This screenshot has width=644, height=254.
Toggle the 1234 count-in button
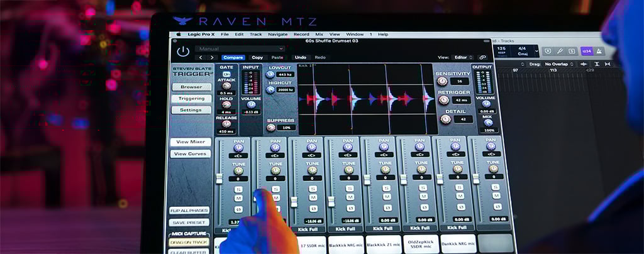[586, 52]
